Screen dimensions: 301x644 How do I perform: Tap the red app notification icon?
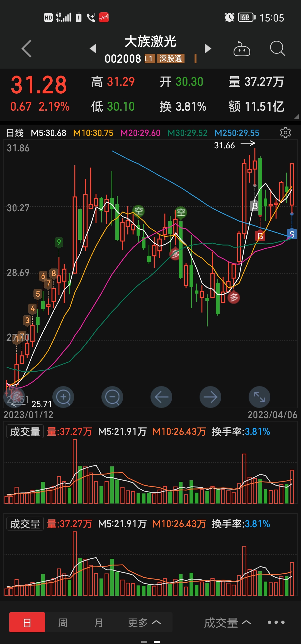[104, 18]
